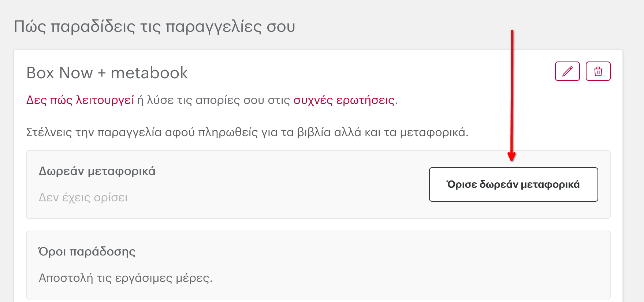Image resolution: width=644 pixels, height=302 pixels.
Task: Click the red arrow's vertical line
Action: 512,92
